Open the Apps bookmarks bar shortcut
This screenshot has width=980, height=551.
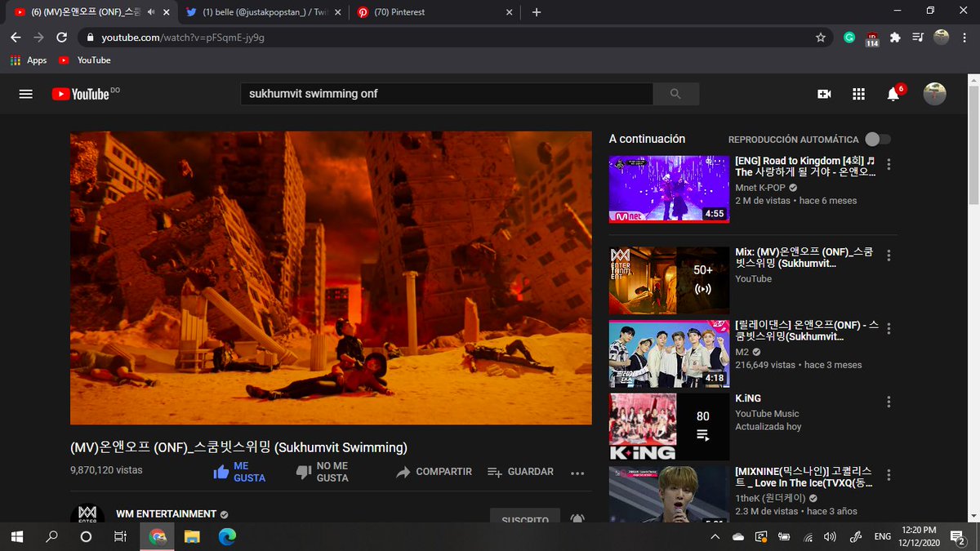pyautogui.click(x=29, y=60)
